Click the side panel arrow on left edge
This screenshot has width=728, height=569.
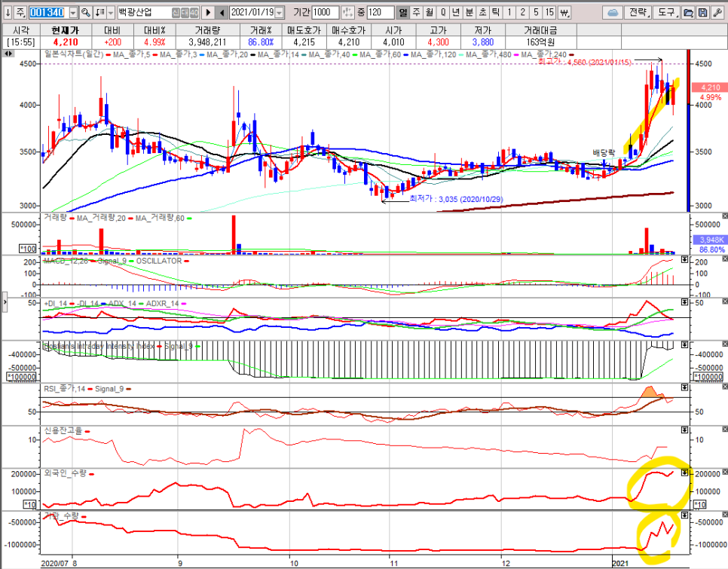(x=5, y=301)
